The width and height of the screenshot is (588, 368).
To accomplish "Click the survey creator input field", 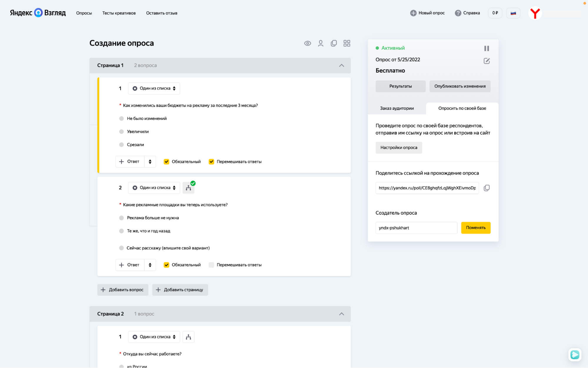I will [416, 228].
